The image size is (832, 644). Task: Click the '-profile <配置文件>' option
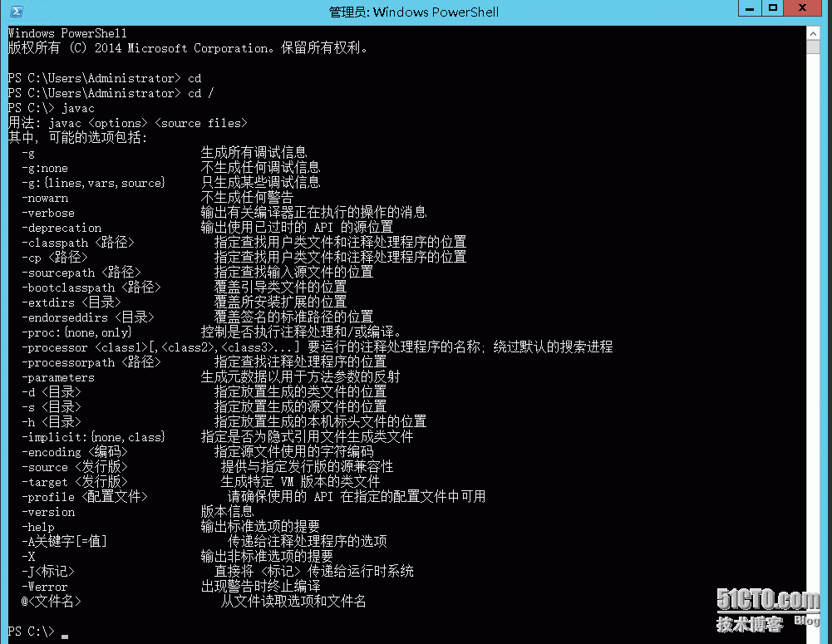tap(85, 497)
